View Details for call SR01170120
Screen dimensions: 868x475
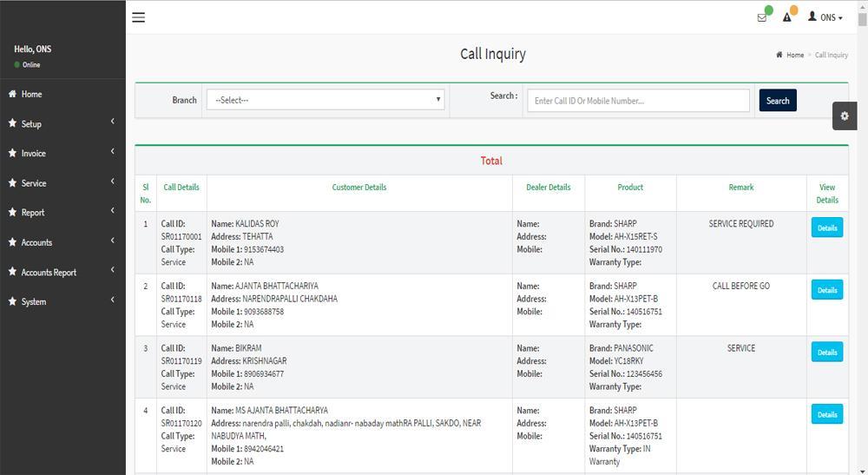click(827, 414)
